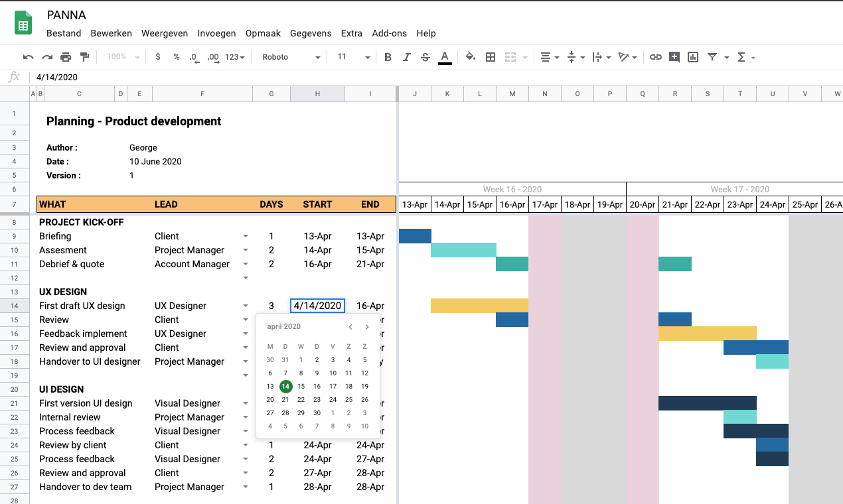
Task: Click yellow Feedback implement Gantt bar
Action: 708,334
